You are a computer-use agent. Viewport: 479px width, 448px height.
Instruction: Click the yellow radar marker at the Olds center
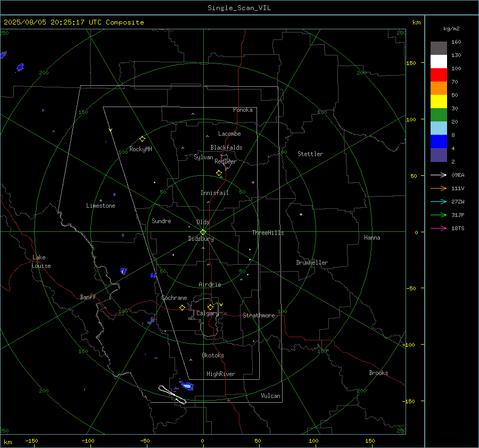point(203,232)
